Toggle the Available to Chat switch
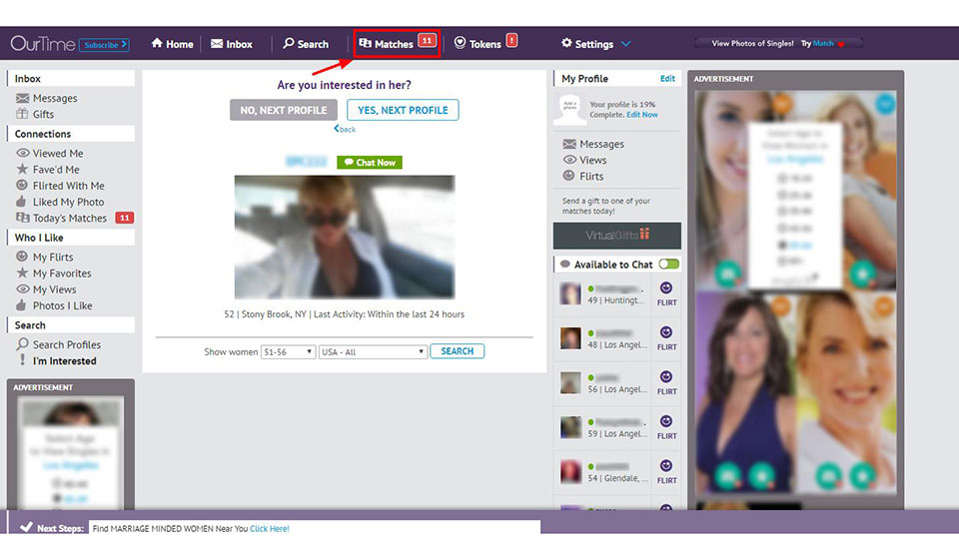This screenshot has width=959, height=560. (668, 265)
